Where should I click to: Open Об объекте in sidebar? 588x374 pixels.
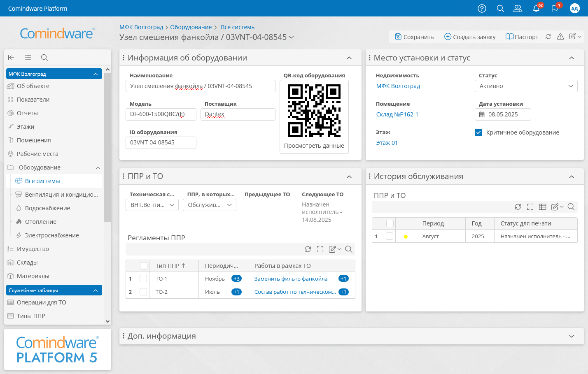(x=33, y=86)
